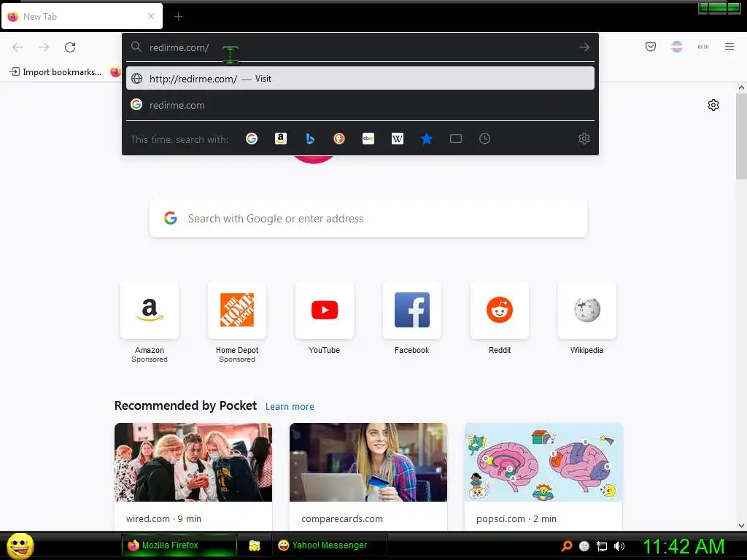
Task: Visit http://redirme.com/ suggestion
Action: (x=360, y=79)
